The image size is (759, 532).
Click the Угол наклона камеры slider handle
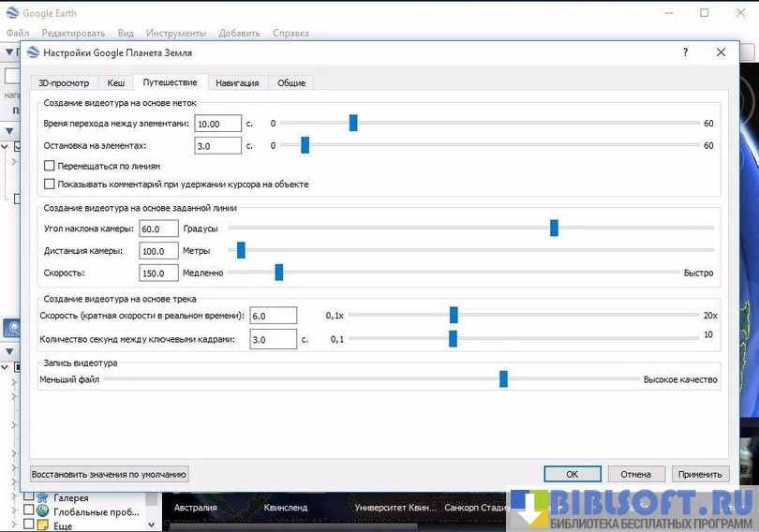click(x=554, y=228)
